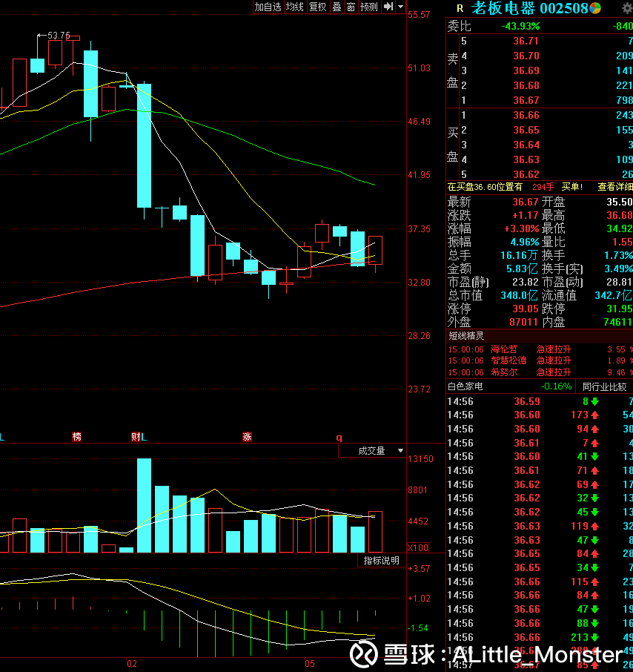This screenshot has height=672, width=633.
Task: Click the jump-to-end arrow icon
Action: [388, 7]
